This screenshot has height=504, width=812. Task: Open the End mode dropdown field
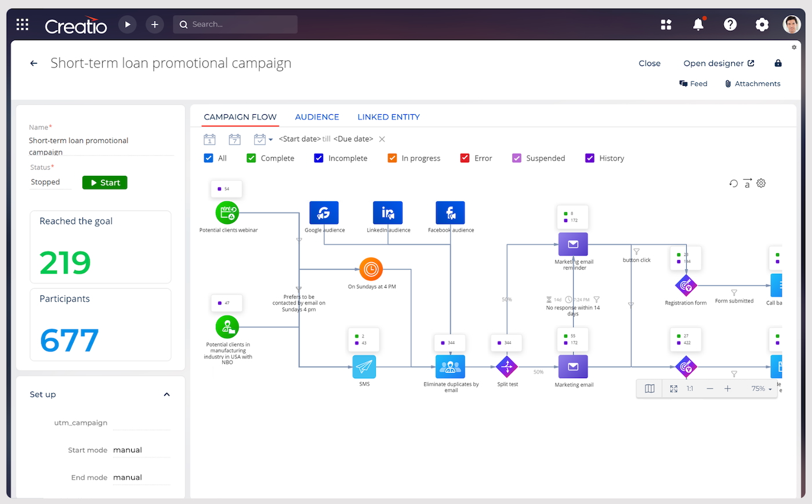coord(142,477)
